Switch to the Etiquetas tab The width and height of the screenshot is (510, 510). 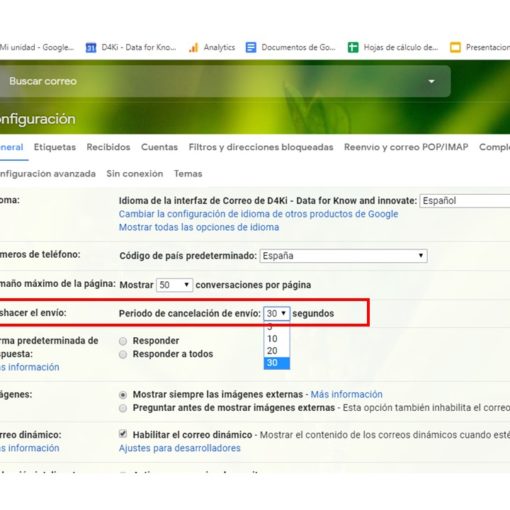coord(55,147)
